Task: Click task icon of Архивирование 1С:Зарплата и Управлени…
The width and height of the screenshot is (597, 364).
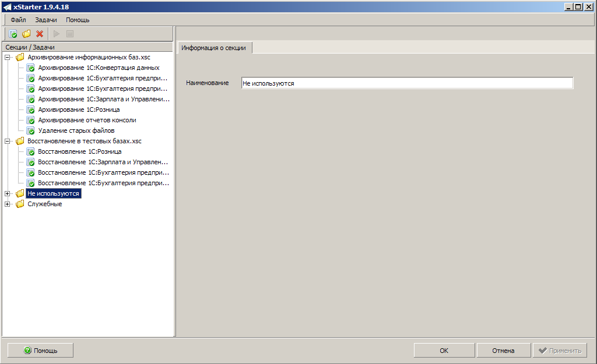Action: click(30, 99)
